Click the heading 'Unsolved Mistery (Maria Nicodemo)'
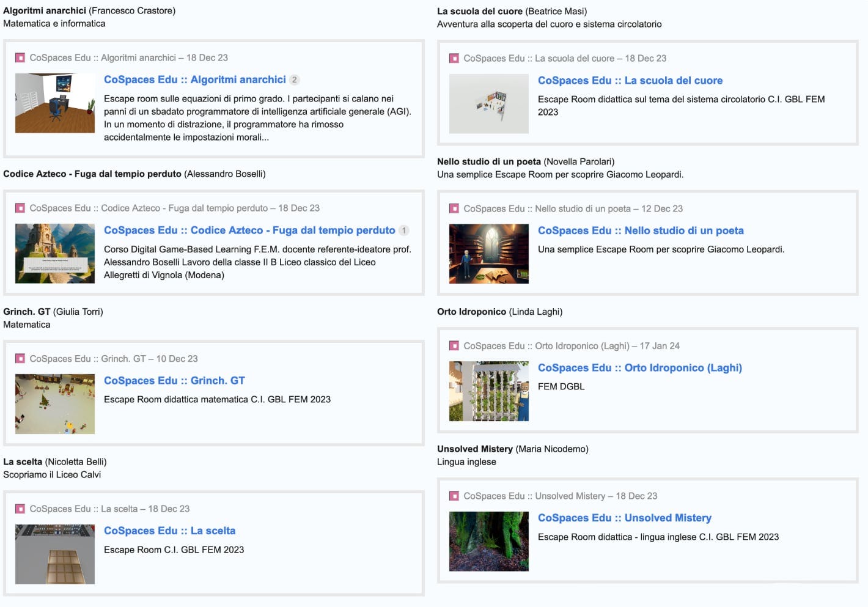The image size is (868, 607). pyautogui.click(x=513, y=449)
